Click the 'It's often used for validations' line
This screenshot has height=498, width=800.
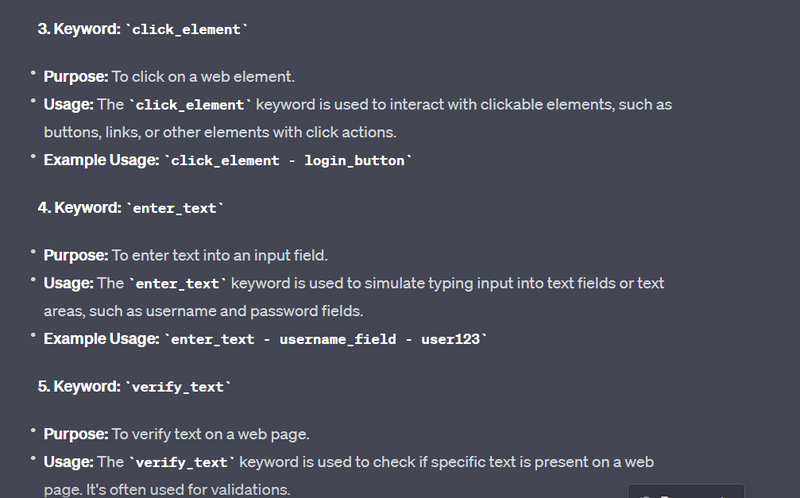tap(166, 490)
